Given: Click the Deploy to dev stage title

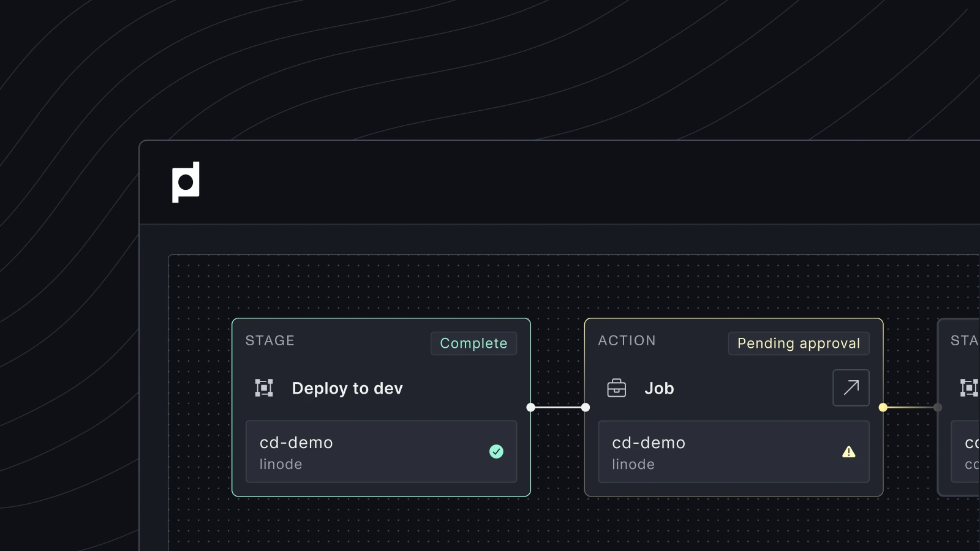Looking at the screenshot, I should pyautogui.click(x=347, y=388).
